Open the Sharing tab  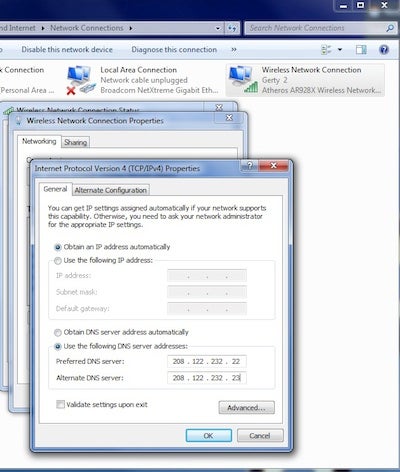coord(75,142)
